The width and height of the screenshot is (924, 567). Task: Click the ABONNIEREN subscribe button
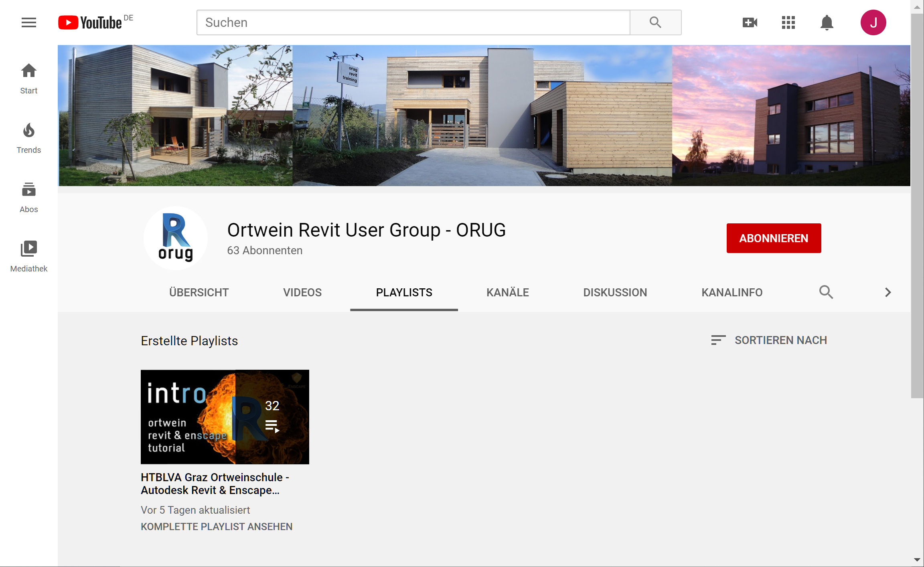pyautogui.click(x=774, y=238)
